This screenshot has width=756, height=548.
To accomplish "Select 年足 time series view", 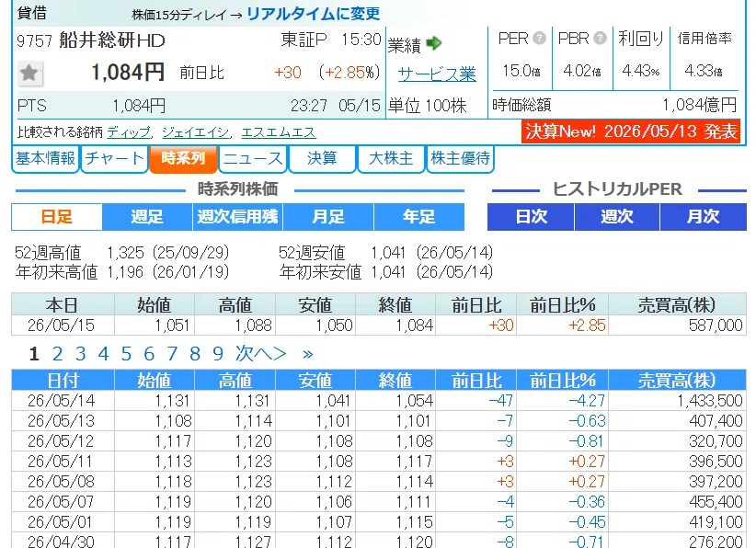I will pyautogui.click(x=419, y=217).
